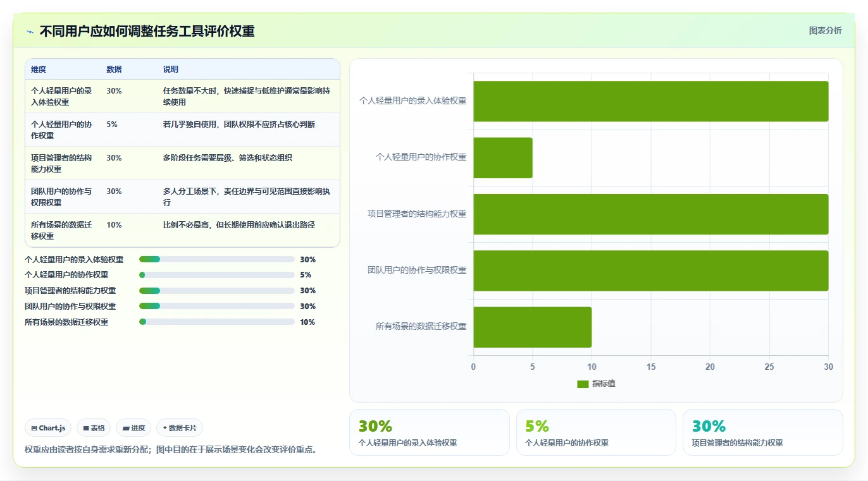Viewport: 868px width, 481px height.
Task: Click description 比例不必最高，但长期使用前应确认退出路径
Action: point(239,225)
